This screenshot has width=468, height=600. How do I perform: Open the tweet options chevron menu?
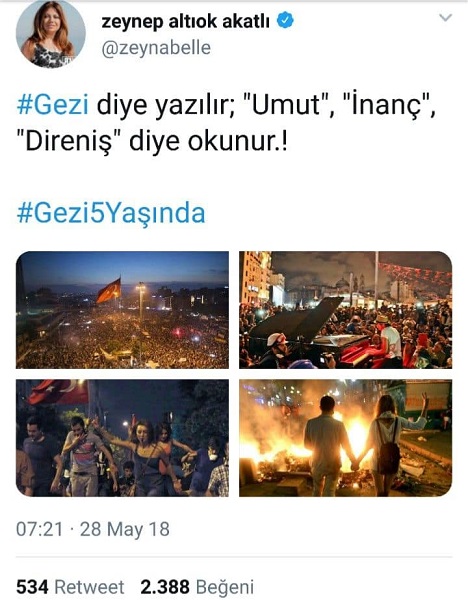tap(445, 18)
